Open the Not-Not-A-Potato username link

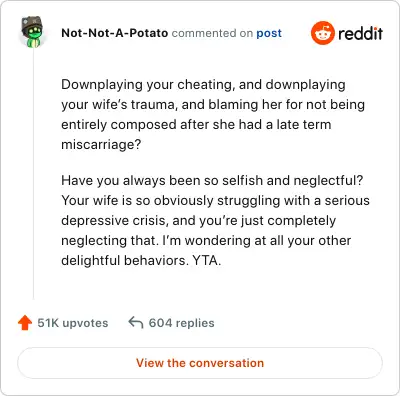click(x=115, y=33)
